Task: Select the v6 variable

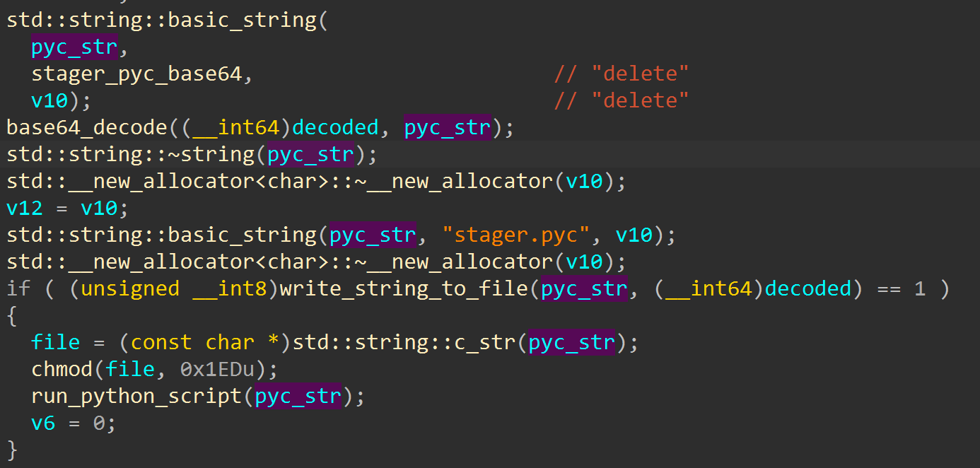Action: click(43, 423)
